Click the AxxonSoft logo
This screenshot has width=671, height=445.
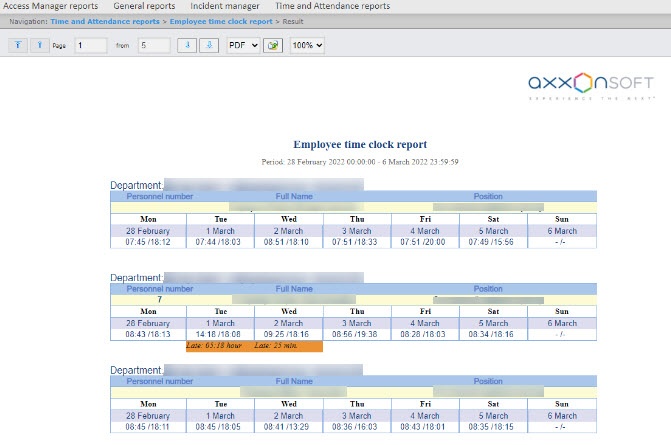coord(591,87)
